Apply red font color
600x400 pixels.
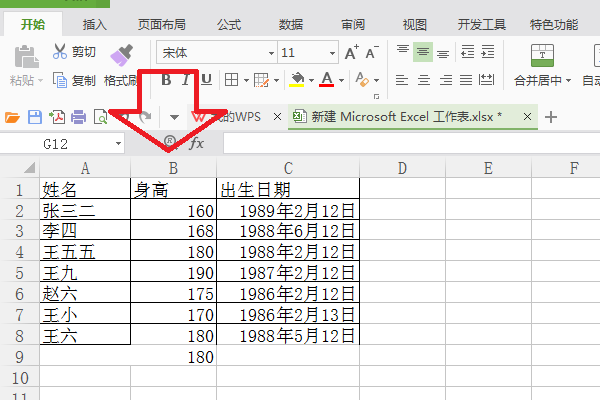[x=326, y=80]
